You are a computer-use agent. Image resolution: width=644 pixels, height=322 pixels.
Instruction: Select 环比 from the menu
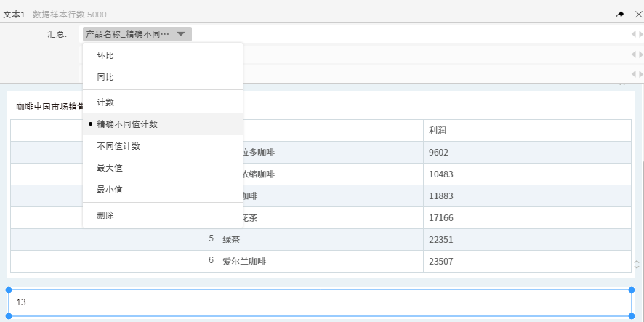pos(105,55)
